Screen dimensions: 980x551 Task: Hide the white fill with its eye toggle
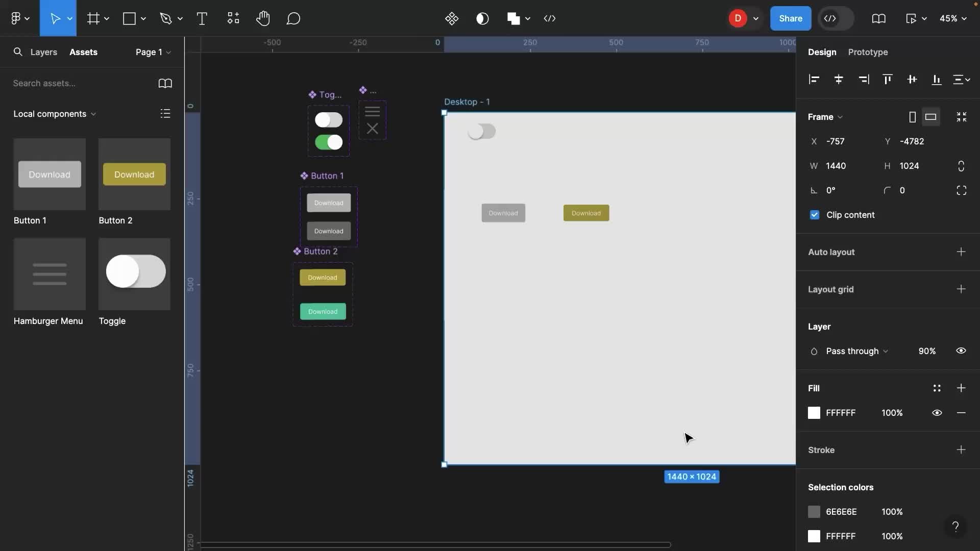point(937,413)
